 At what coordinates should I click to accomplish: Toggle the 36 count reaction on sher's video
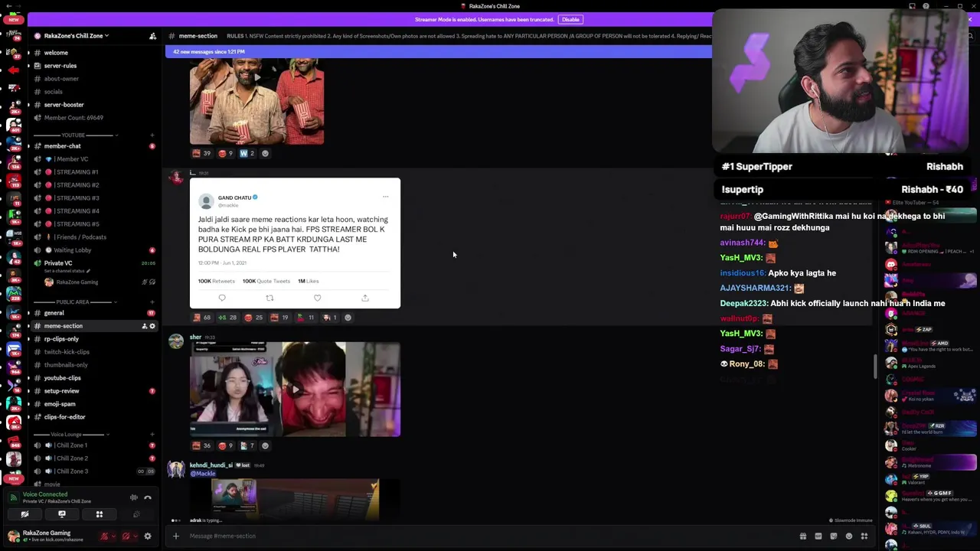(x=201, y=445)
